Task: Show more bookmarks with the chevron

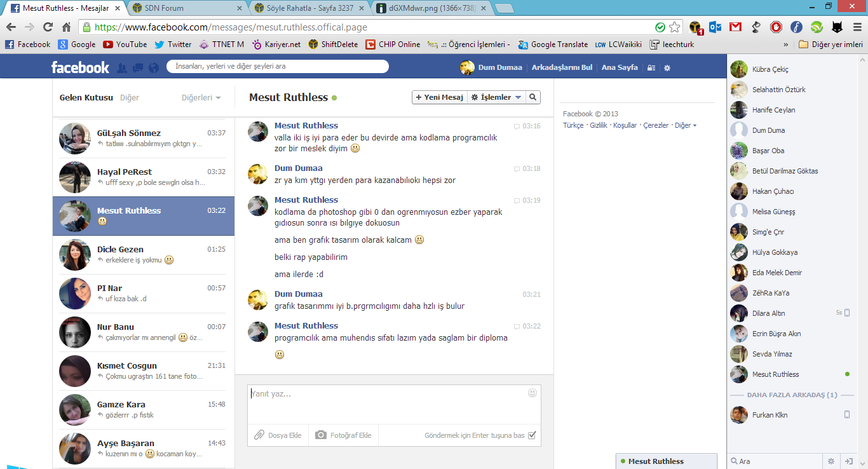Action: pos(786,44)
